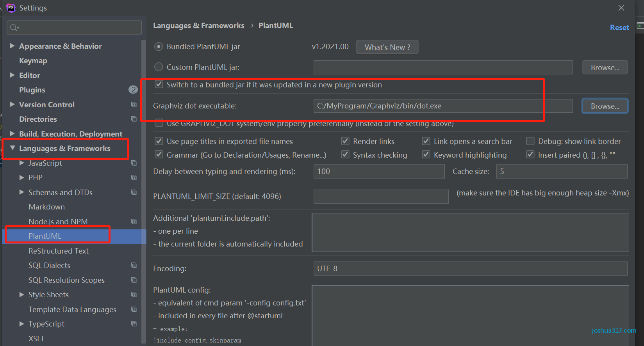This screenshot has width=644, height=346.
Task: Click project-level icon beside Node.js and NPM
Action: [134, 222]
